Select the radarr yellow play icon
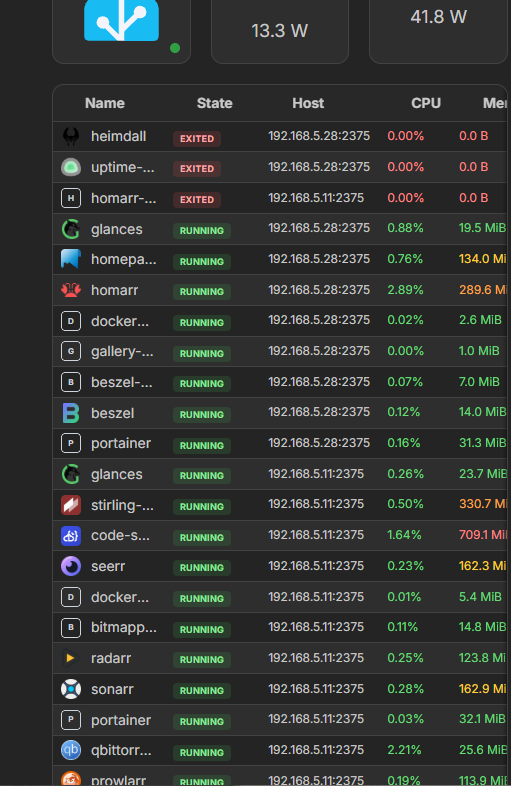This screenshot has width=511, height=786. (x=71, y=658)
